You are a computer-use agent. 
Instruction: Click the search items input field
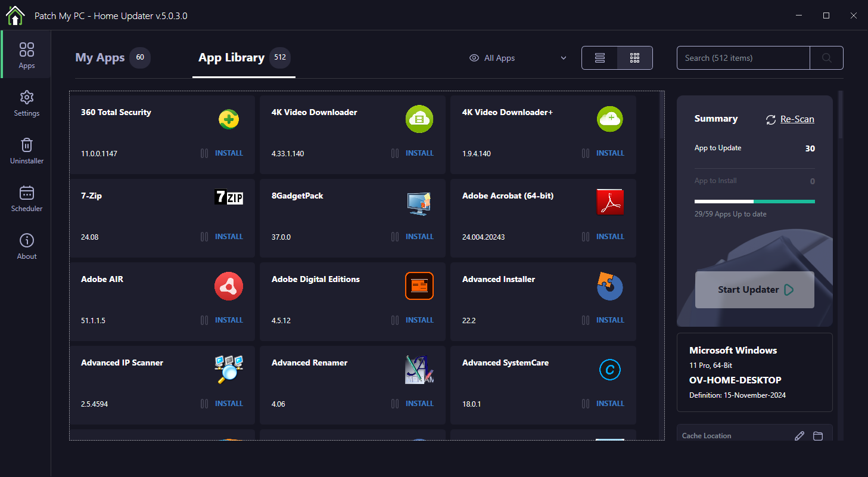(x=743, y=58)
